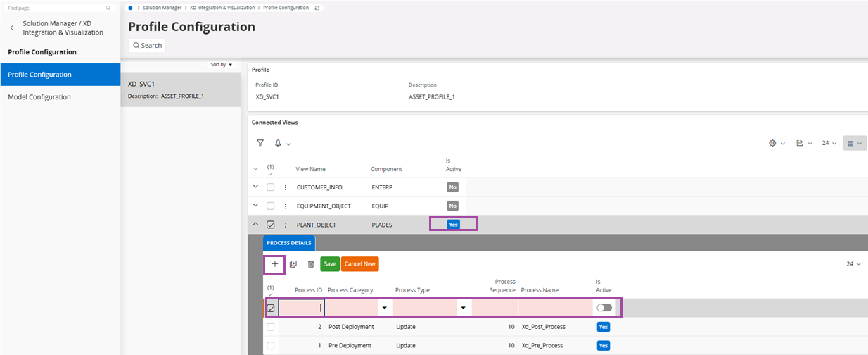Check the CUSTOMER_INFO row checkbox
The height and width of the screenshot is (355, 868).
(271, 187)
